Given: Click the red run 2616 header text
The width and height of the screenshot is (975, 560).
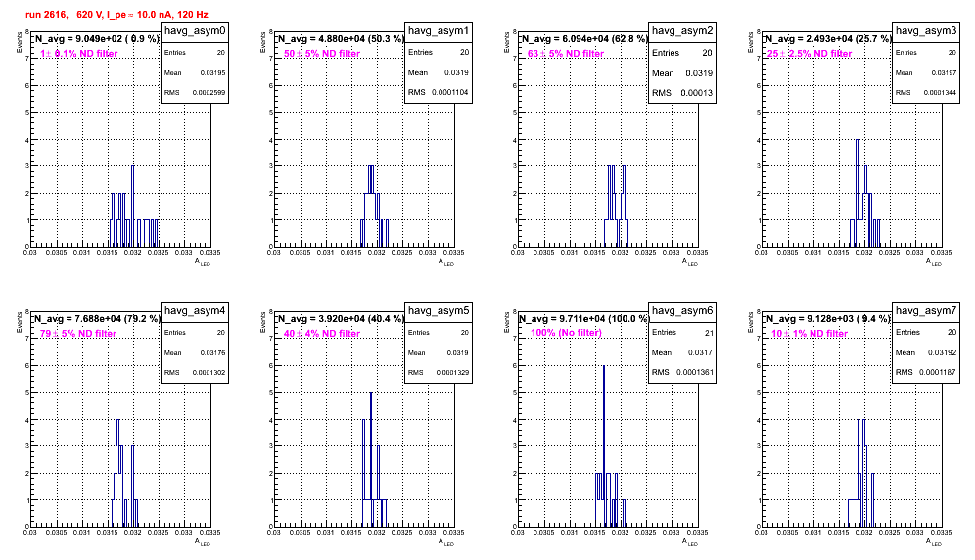Looking at the screenshot, I should [x=116, y=14].
